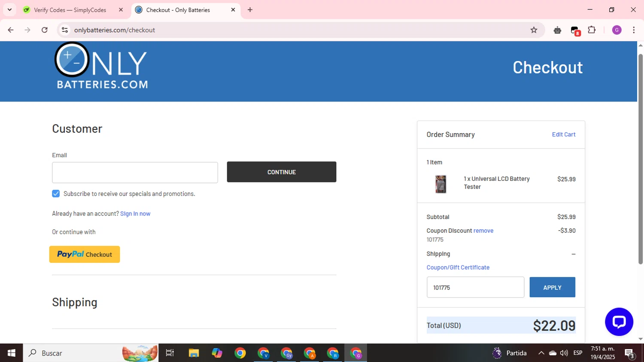Bookmark this page with the star icon

point(534,30)
